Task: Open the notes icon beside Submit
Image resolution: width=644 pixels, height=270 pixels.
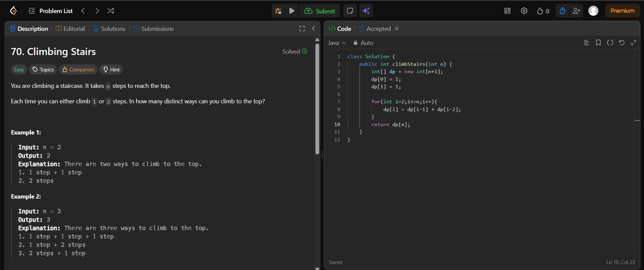Action: click(x=350, y=11)
